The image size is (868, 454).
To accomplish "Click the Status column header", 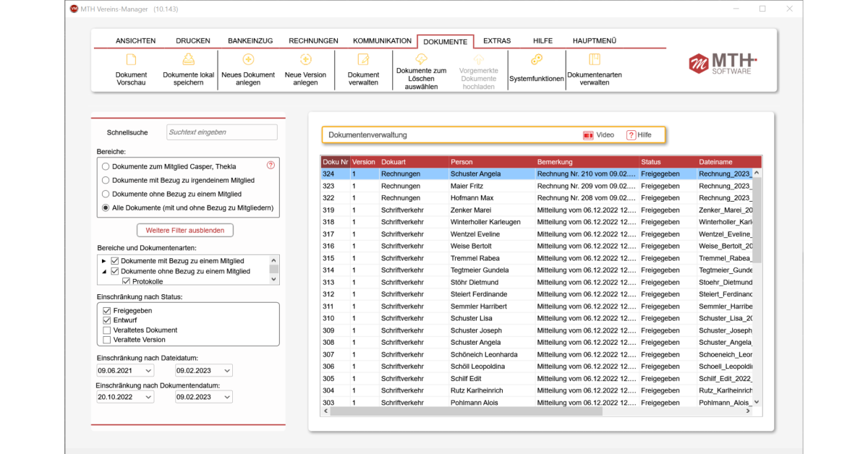I will point(668,162).
